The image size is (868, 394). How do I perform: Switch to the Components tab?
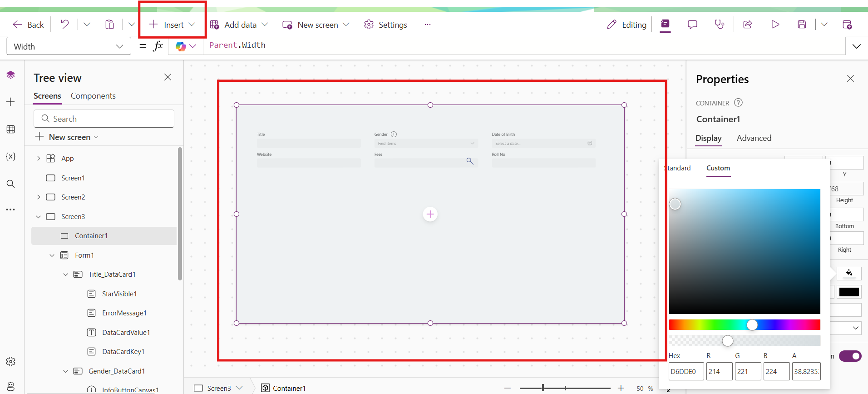pyautogui.click(x=93, y=96)
